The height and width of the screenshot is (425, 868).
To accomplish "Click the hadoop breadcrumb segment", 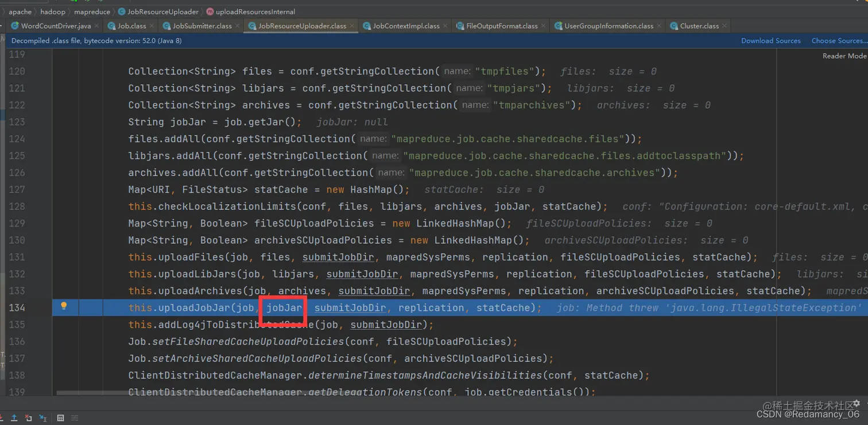I will point(53,11).
